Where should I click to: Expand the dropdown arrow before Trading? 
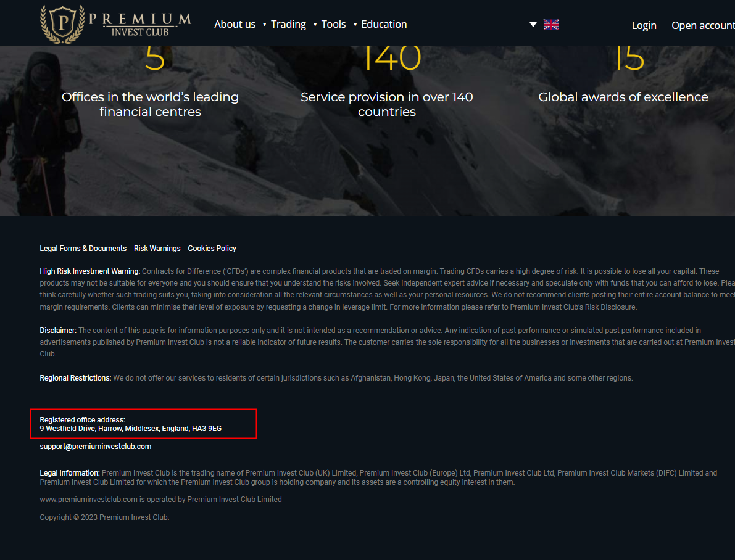pos(264,25)
